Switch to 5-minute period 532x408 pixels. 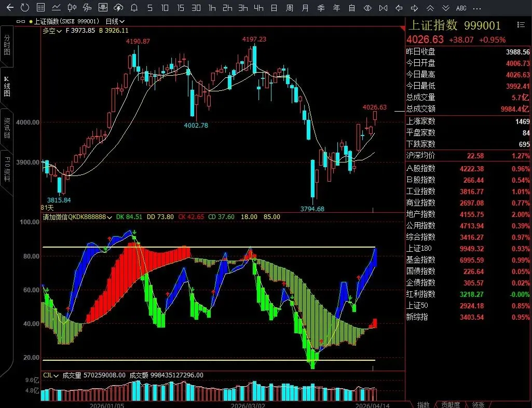click(x=149, y=8)
